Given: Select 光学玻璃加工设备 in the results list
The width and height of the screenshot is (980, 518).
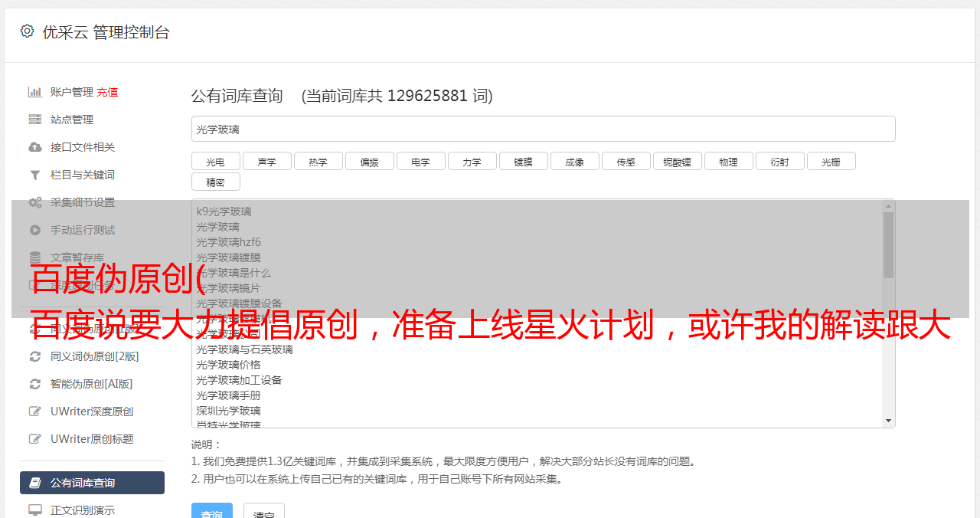Looking at the screenshot, I should pos(239,380).
